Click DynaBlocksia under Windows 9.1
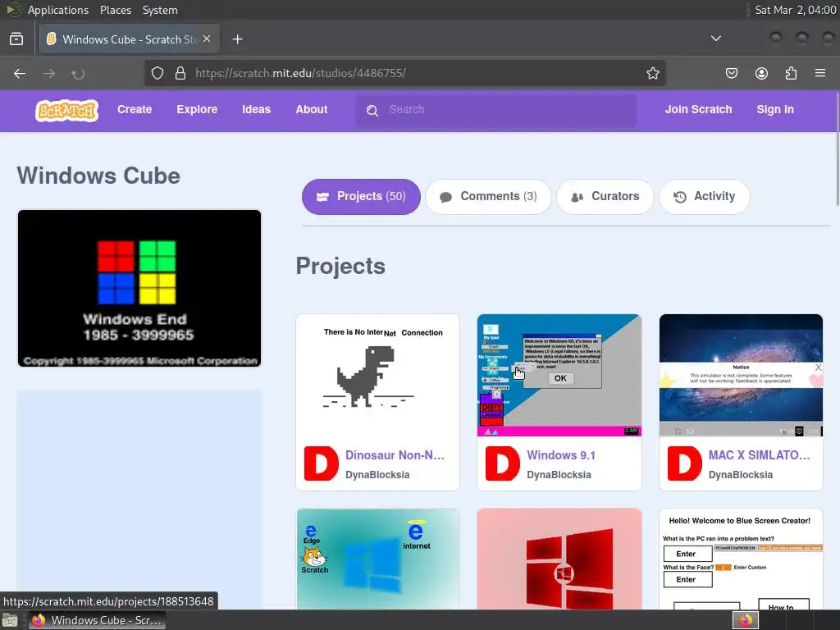 [x=559, y=475]
